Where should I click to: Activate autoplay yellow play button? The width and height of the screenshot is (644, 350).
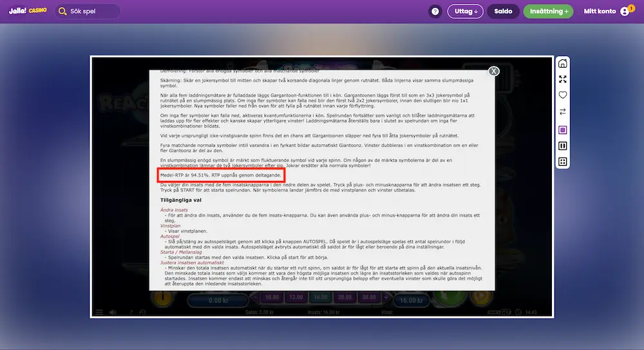[481, 297]
